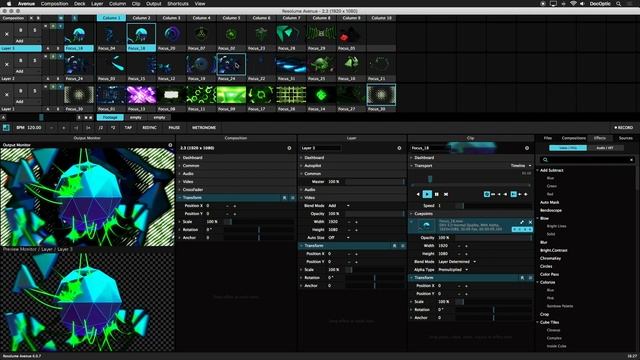Open the Wi-Fi status menu
This screenshot has width=640, height=360.
tap(573, 4)
